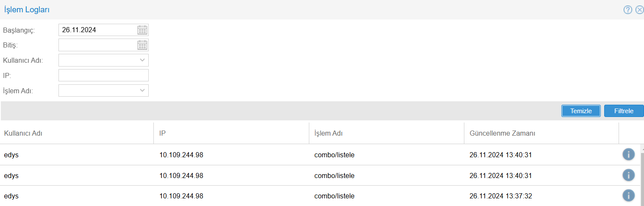Click the Filtrele button
Viewport: 644px width, 206px height.
624,111
